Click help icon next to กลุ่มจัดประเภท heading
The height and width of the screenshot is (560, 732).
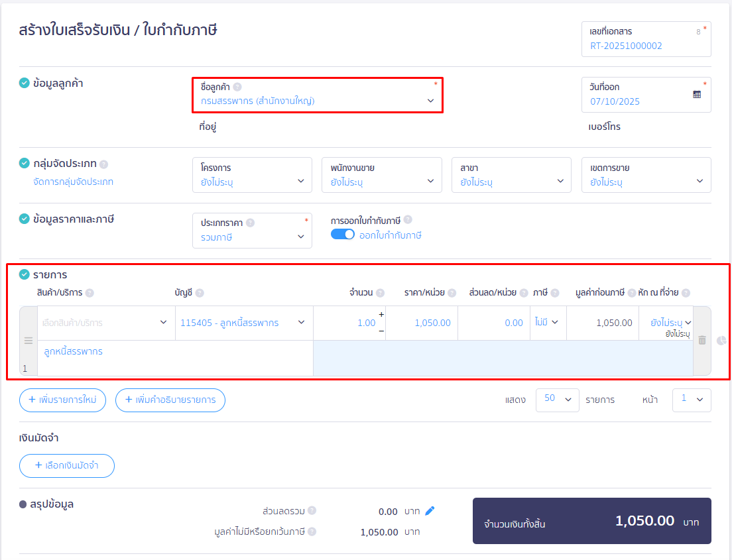tap(104, 164)
